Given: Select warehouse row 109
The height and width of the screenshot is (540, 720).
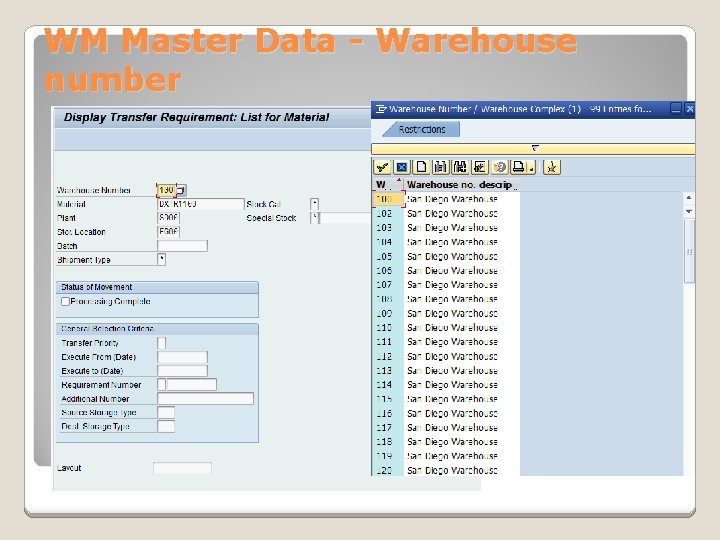Looking at the screenshot, I should 446,313.
